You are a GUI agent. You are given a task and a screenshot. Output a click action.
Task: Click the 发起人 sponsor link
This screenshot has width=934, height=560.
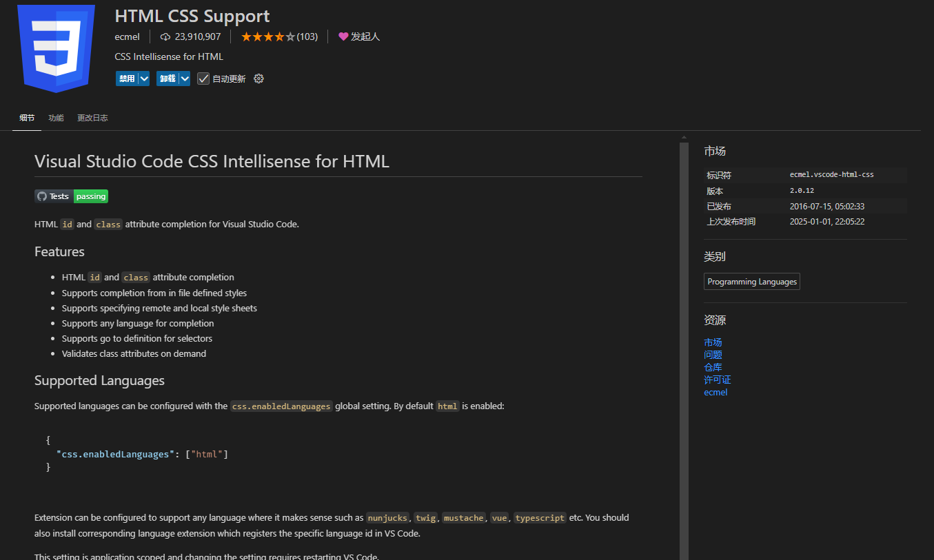tap(365, 37)
